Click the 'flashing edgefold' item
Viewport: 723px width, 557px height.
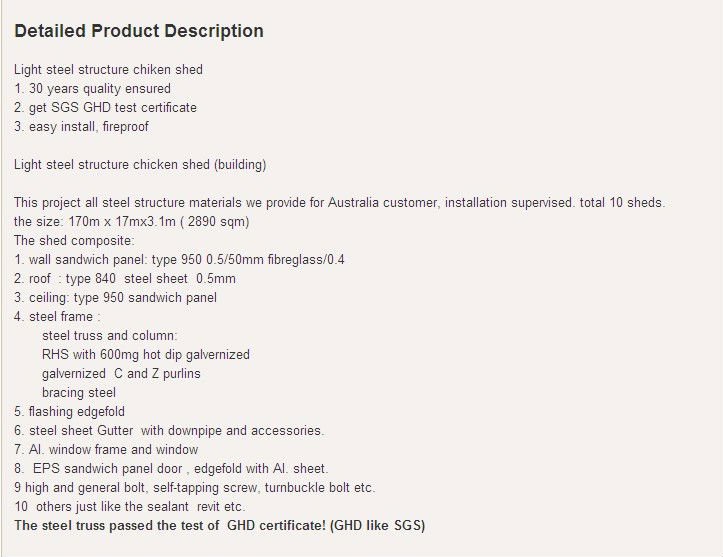coord(69,411)
